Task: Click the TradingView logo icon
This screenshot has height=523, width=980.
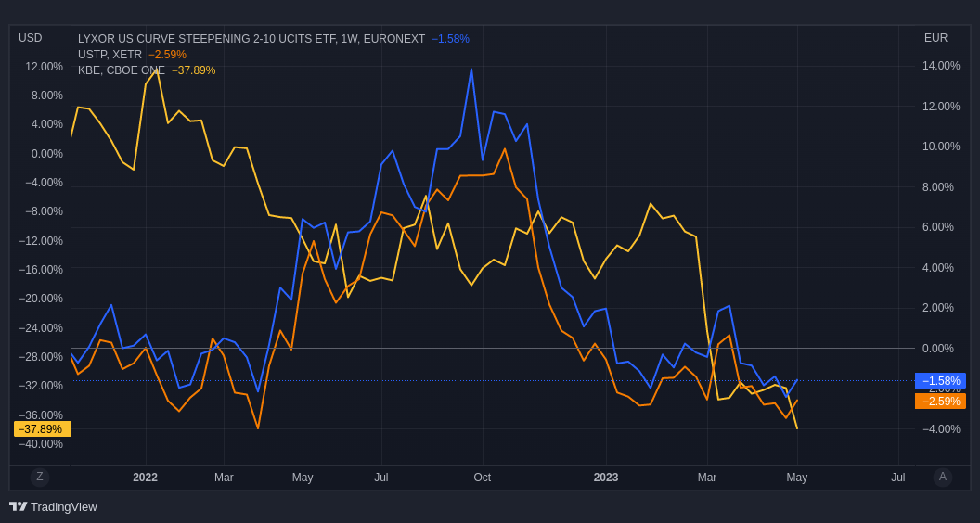Action: pyautogui.click(x=18, y=506)
